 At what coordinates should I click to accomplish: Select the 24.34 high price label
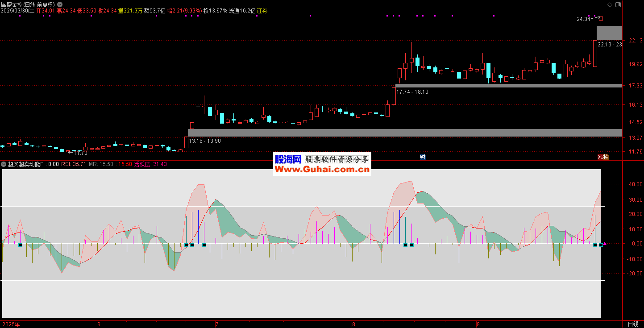click(583, 19)
